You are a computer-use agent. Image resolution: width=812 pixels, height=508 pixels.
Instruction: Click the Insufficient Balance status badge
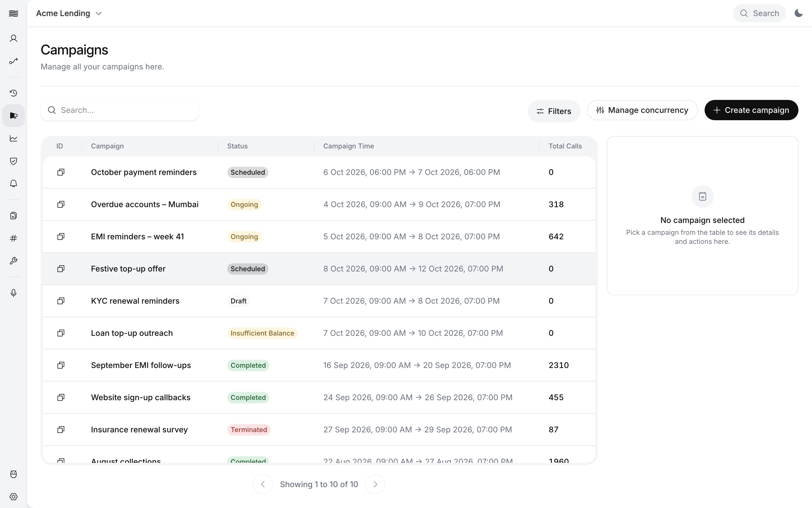(x=262, y=333)
